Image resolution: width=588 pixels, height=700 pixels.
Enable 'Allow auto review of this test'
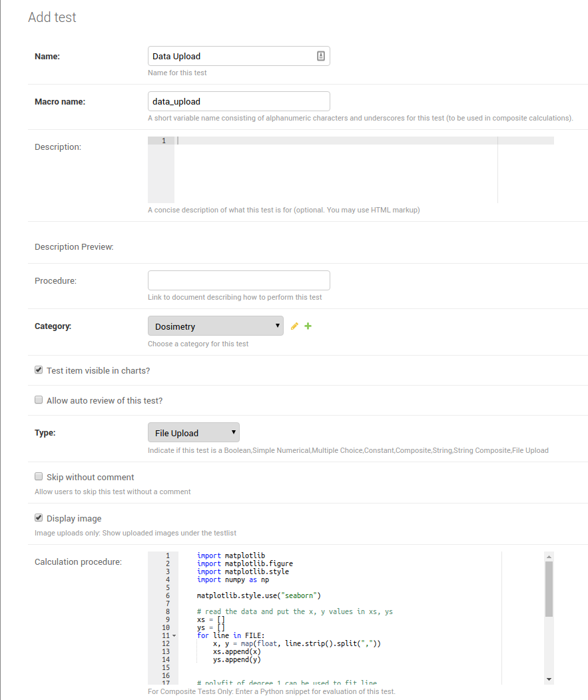(39, 400)
